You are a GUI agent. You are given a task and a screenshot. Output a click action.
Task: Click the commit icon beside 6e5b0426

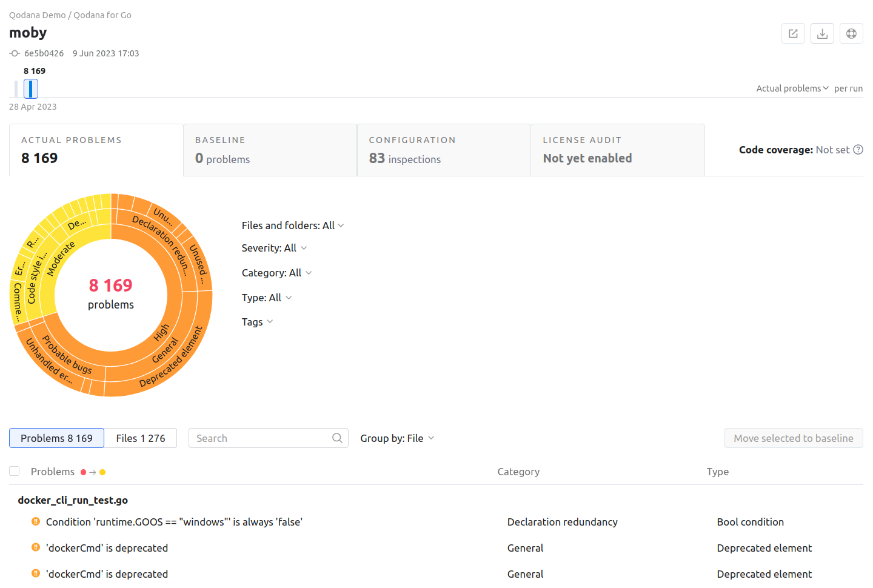pos(15,53)
